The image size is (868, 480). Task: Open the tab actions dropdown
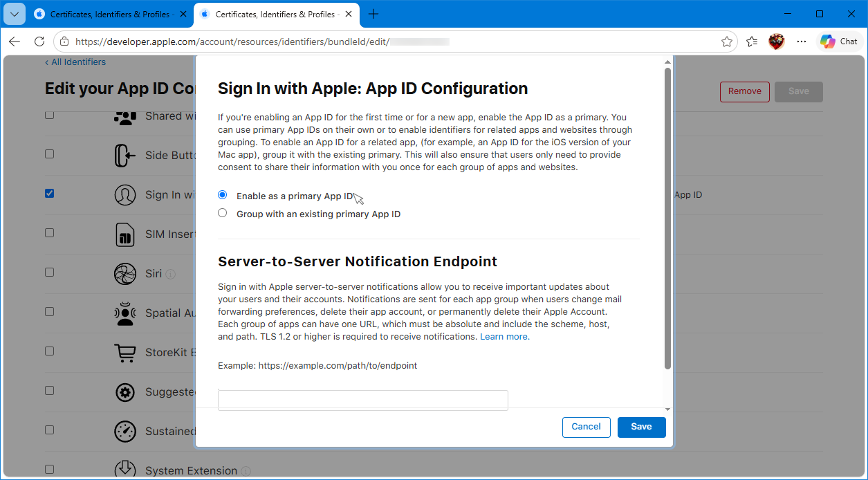click(x=15, y=14)
